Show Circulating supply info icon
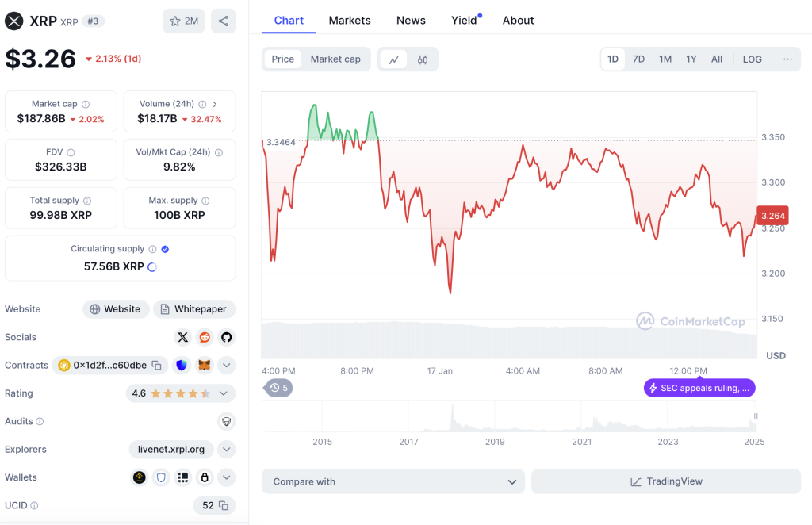Viewport: 812px width, 525px height. [x=152, y=249]
